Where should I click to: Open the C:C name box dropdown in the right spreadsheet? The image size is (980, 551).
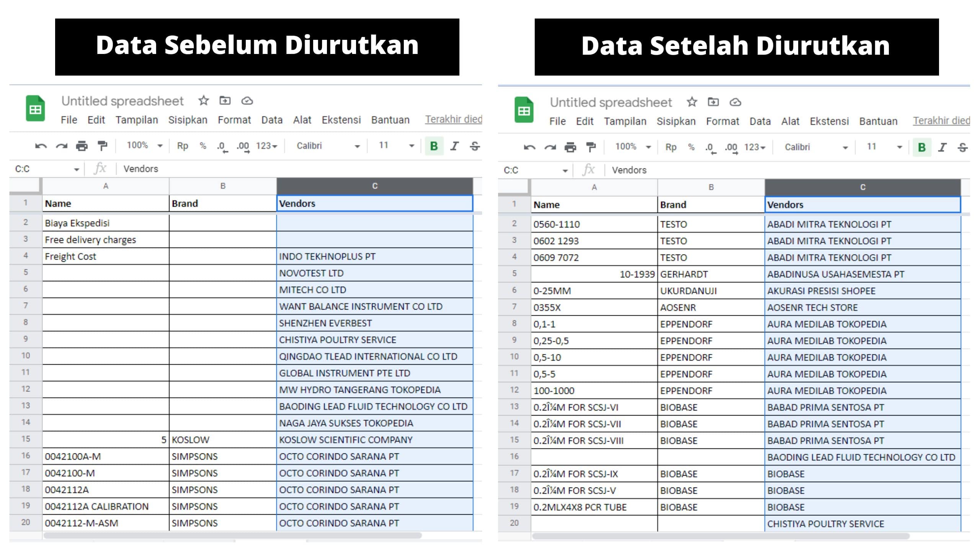565,171
